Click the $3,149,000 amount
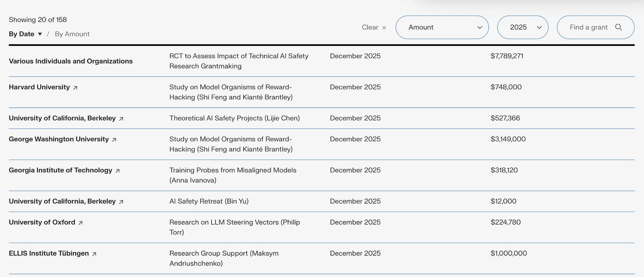 pos(508,139)
